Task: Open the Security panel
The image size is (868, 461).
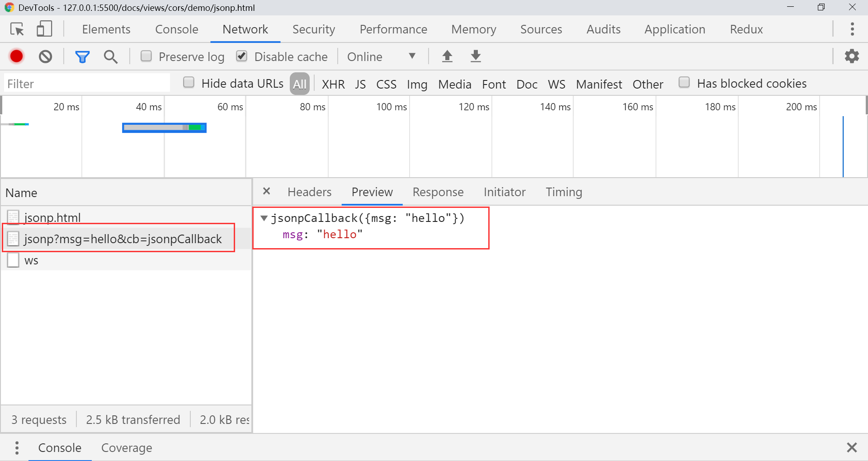Action: [314, 29]
